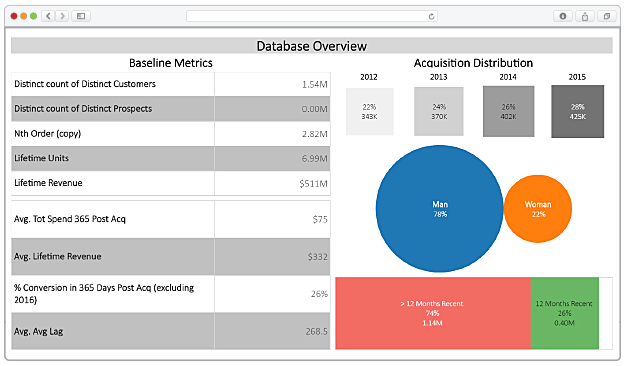Click the Database Overview title bar
625x366 pixels.
click(x=312, y=46)
